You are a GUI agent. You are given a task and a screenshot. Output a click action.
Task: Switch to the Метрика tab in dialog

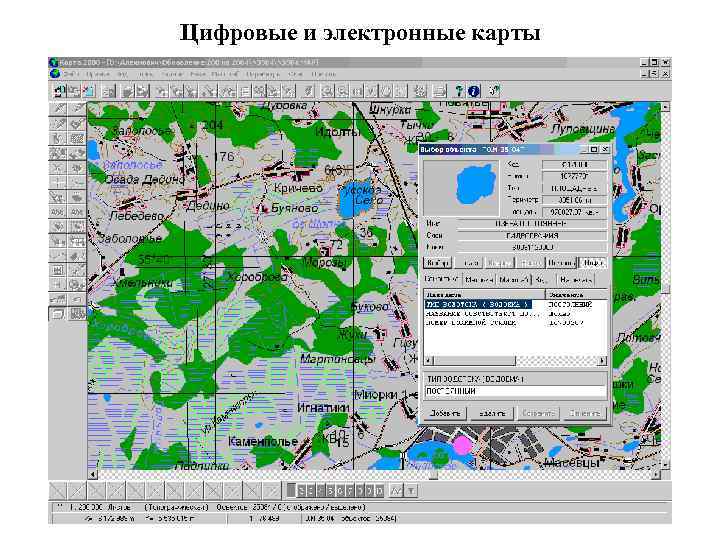[x=478, y=279]
